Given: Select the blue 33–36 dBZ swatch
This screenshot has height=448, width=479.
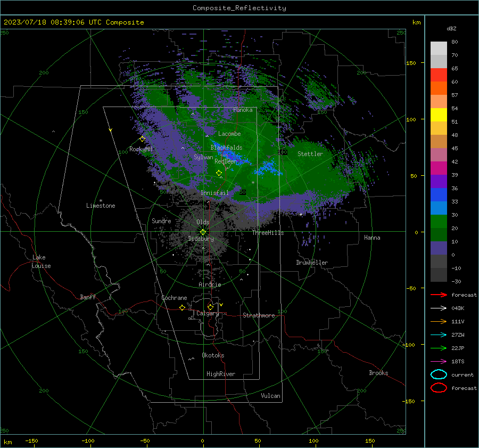Looking at the screenshot, I should point(439,195).
